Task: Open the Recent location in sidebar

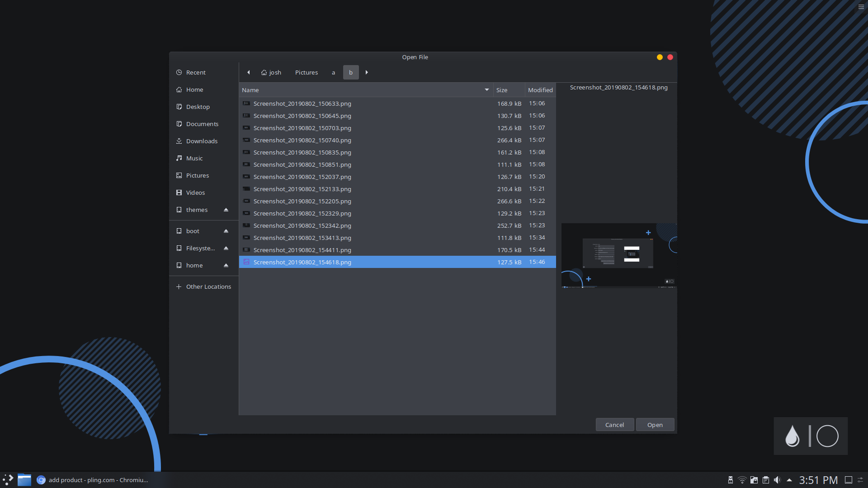Action: pos(204,72)
